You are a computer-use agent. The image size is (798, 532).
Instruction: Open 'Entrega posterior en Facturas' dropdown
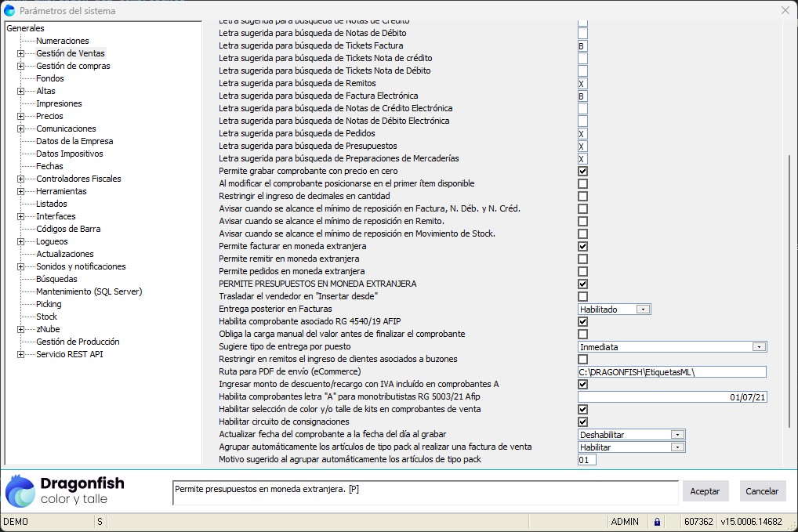coord(643,309)
